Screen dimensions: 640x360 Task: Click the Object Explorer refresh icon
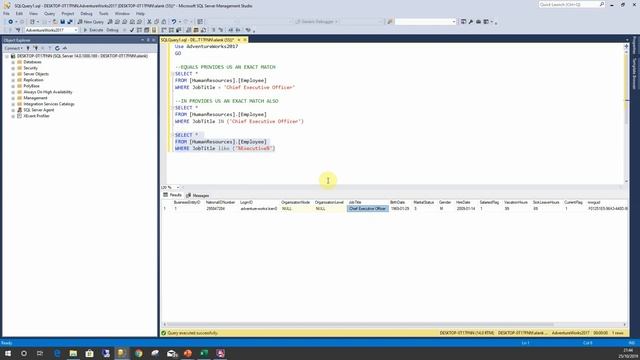click(57, 48)
